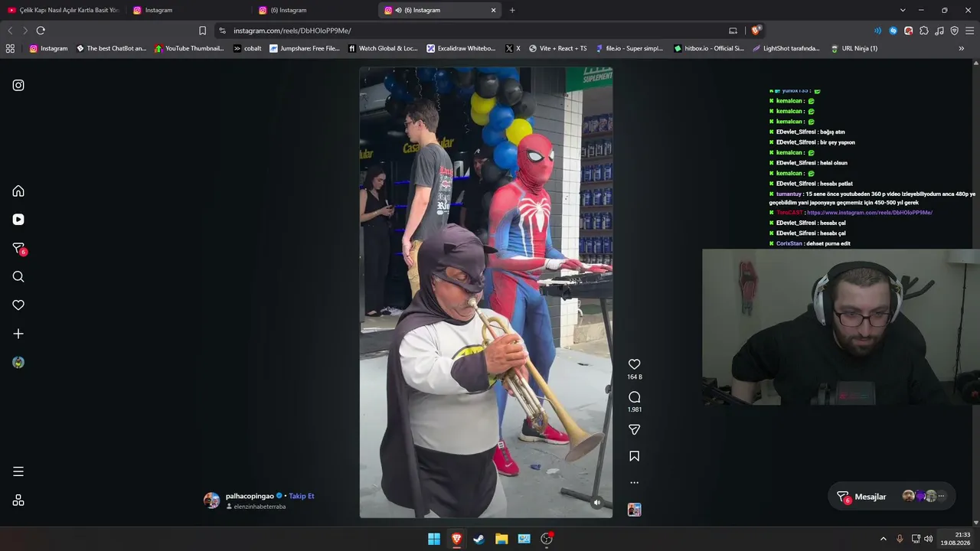This screenshot has width=980, height=551.
Task: Open the Brave main hamburger menu
Action: [969, 31]
